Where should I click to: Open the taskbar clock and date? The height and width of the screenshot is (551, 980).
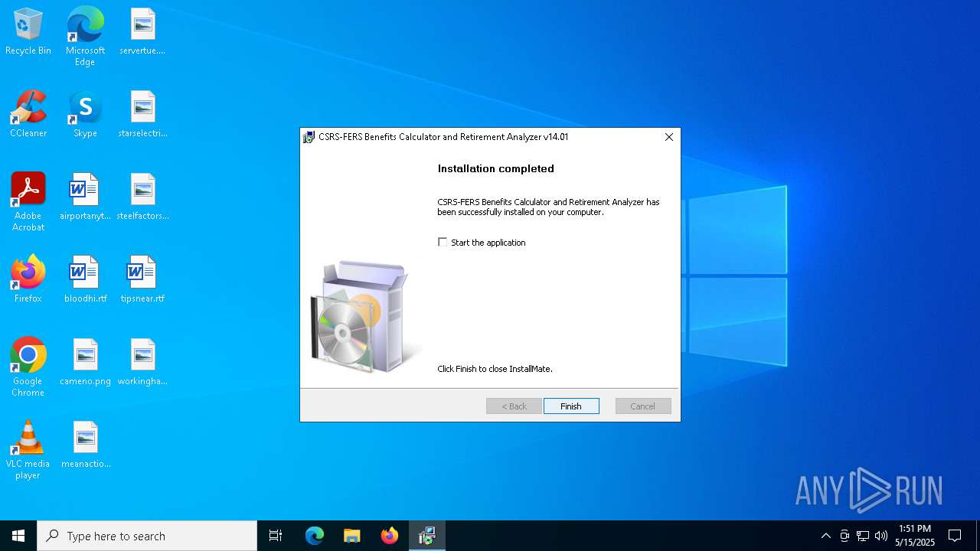tap(915, 536)
